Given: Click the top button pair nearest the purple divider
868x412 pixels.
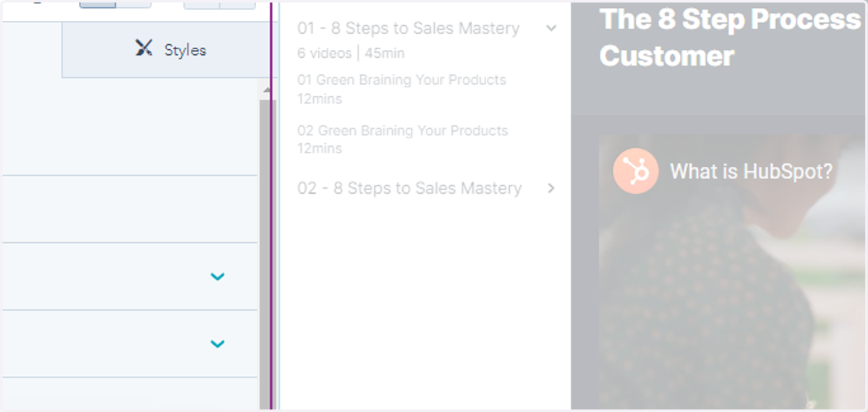Looking at the screenshot, I should click(x=220, y=4).
